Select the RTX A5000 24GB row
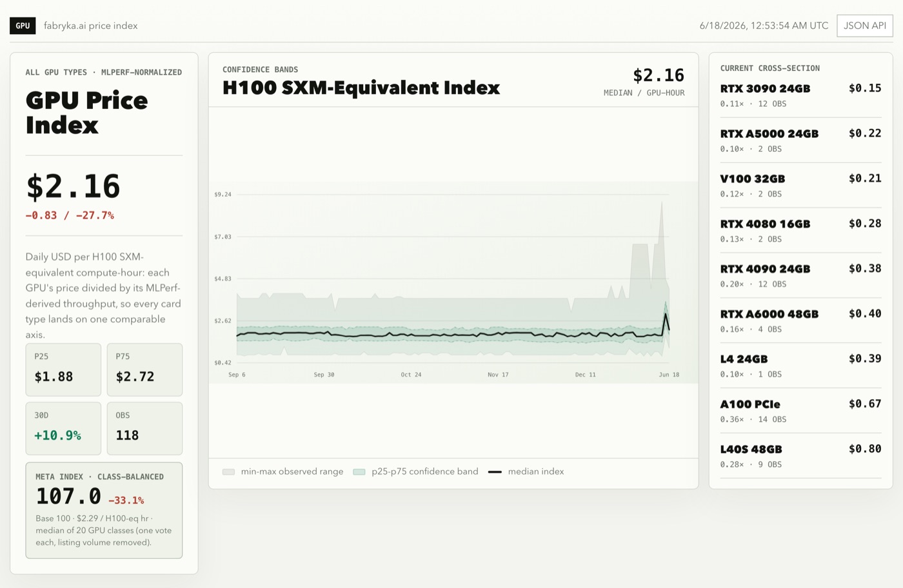903x588 pixels. [800, 141]
